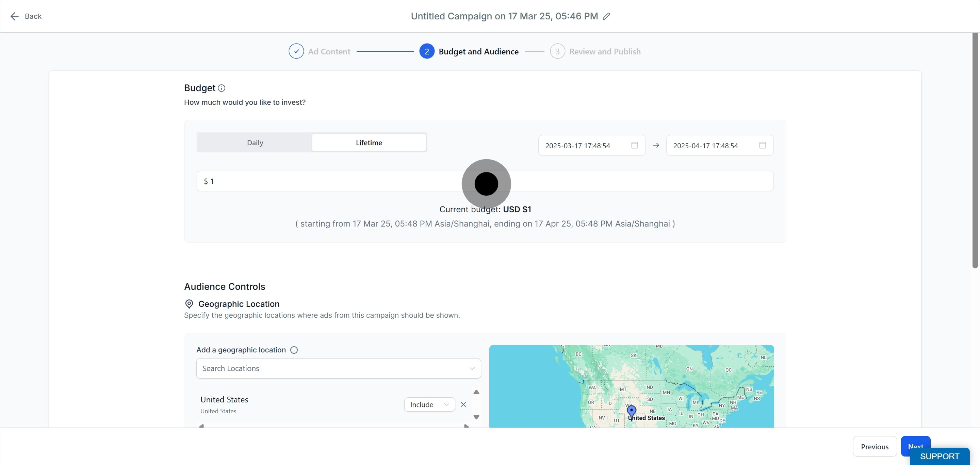This screenshot has width=980, height=465.
Task: Click geographic location info icon
Action: coord(294,350)
